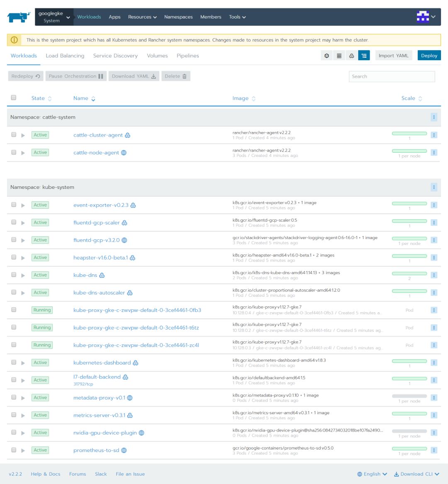The height and width of the screenshot is (484, 448).
Task: Click scale bar for kube-dns workload
Action: click(x=409, y=274)
